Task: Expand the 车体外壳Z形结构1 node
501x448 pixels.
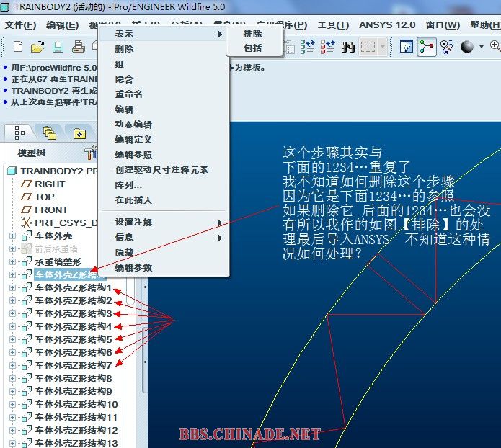Action: tap(12, 287)
